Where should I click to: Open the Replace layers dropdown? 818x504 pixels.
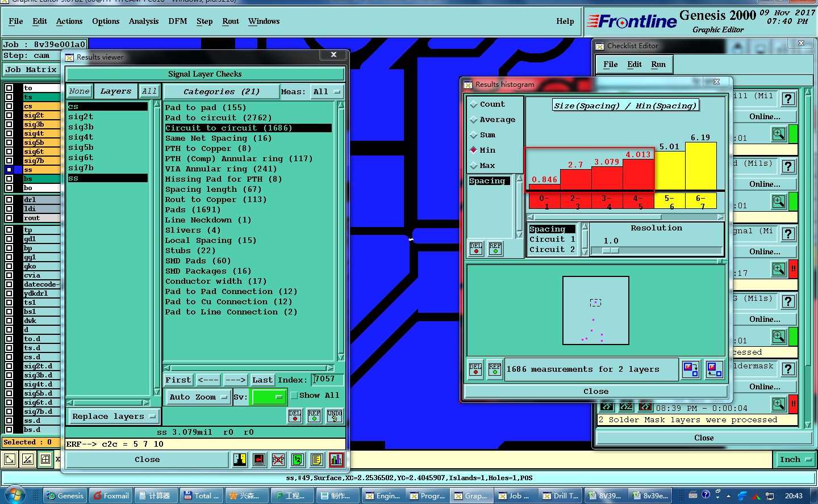point(114,417)
